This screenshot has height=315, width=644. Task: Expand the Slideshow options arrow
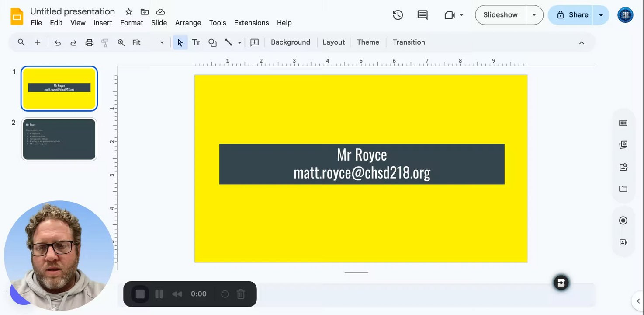[534, 15]
